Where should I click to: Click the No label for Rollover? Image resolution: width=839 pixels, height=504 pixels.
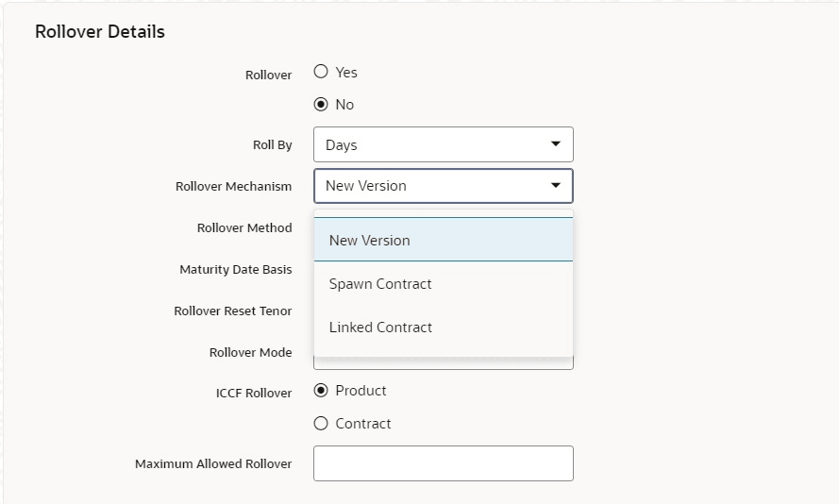click(344, 105)
